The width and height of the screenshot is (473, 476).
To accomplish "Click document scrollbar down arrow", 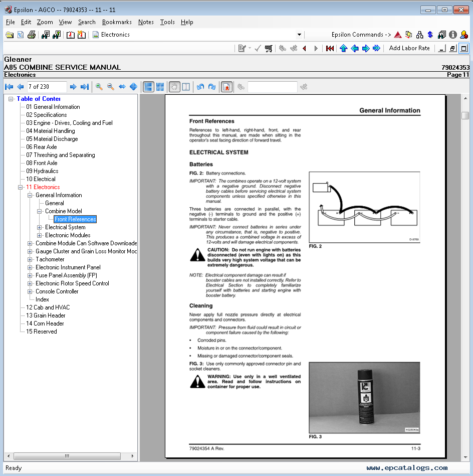I will pos(465,457).
